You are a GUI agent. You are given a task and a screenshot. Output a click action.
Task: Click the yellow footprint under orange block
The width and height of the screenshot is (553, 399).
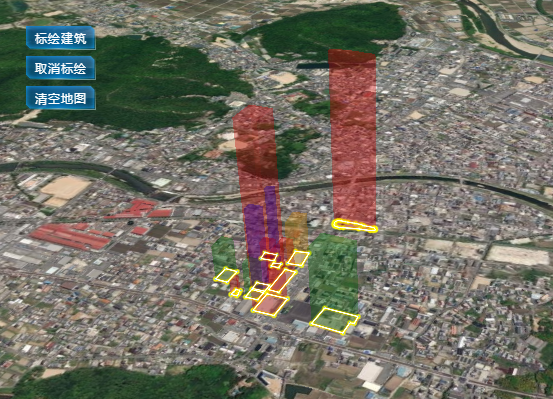[298, 258]
